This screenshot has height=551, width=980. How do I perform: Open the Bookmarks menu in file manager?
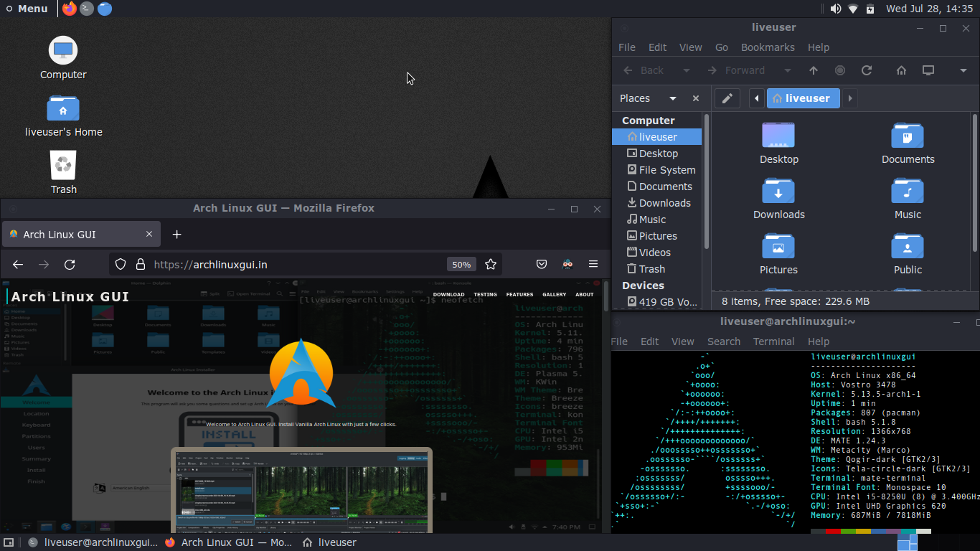click(x=768, y=47)
